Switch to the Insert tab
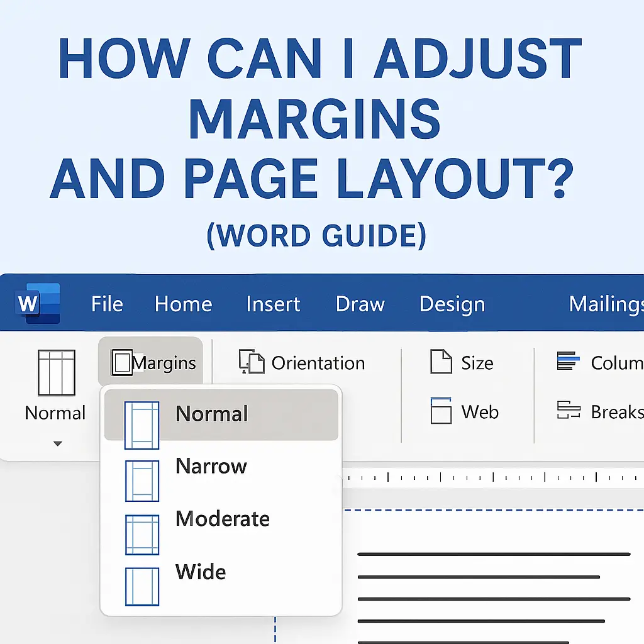This screenshot has height=644, width=644. pos(273,304)
